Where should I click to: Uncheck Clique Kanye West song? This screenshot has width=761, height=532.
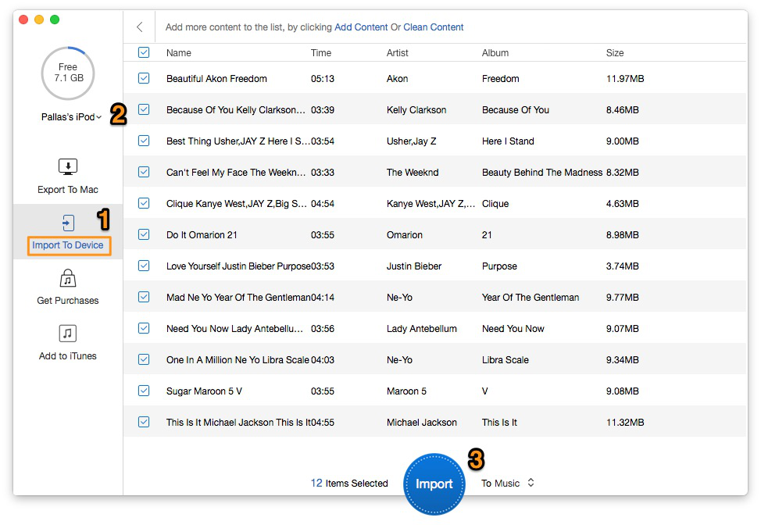tap(144, 203)
